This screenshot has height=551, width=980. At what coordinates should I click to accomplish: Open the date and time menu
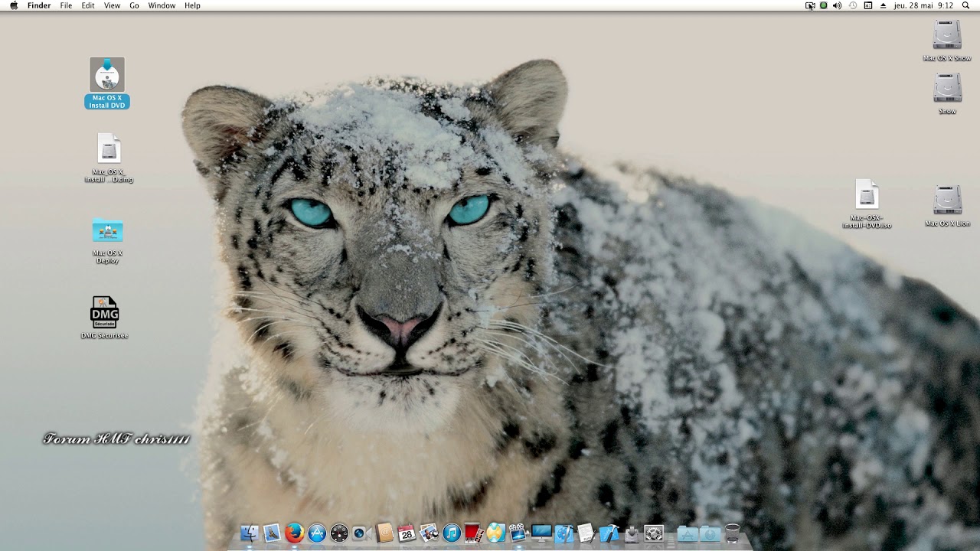tap(923, 5)
